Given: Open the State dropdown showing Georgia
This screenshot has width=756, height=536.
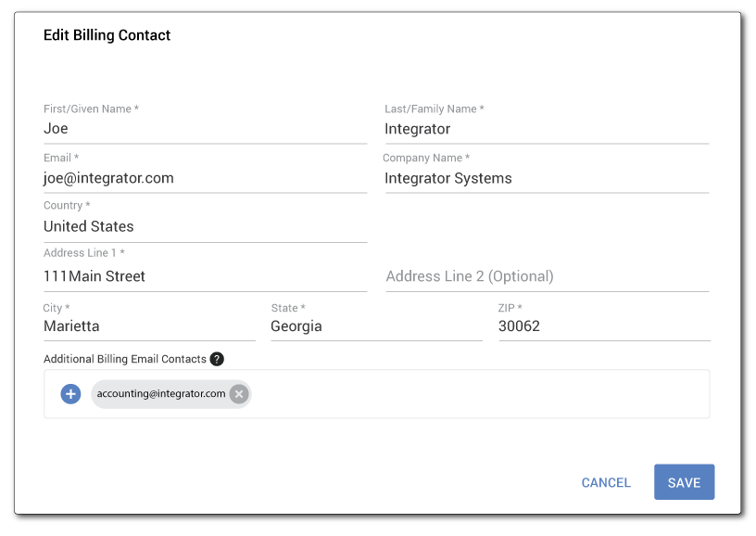Looking at the screenshot, I should (375, 326).
